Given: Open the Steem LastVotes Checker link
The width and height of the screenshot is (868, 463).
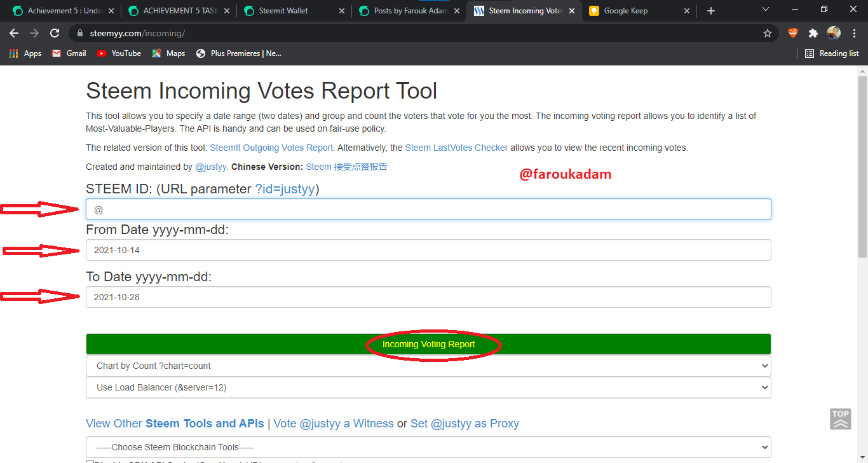Looking at the screenshot, I should 456,148.
